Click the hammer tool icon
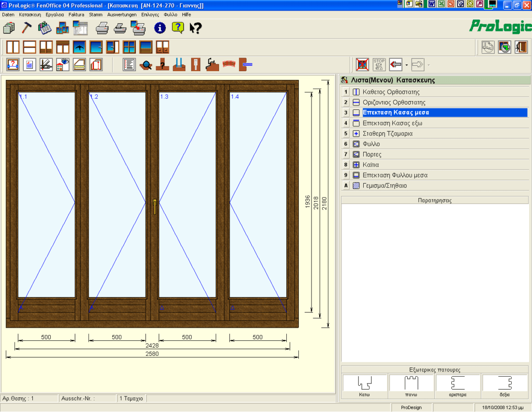Viewport: 532px width, 412px height. click(x=27, y=28)
